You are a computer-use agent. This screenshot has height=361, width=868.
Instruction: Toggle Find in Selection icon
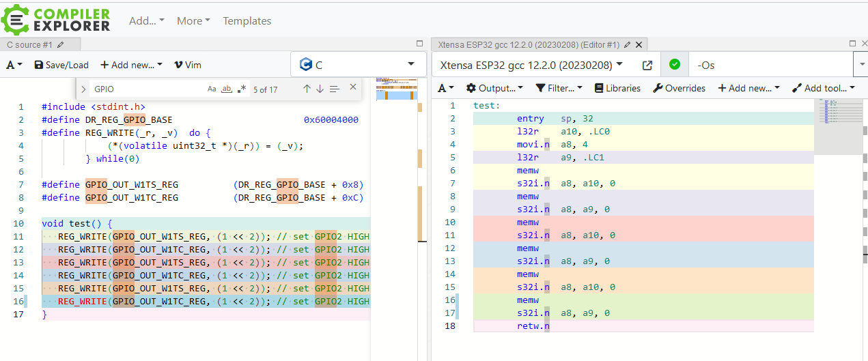point(334,89)
